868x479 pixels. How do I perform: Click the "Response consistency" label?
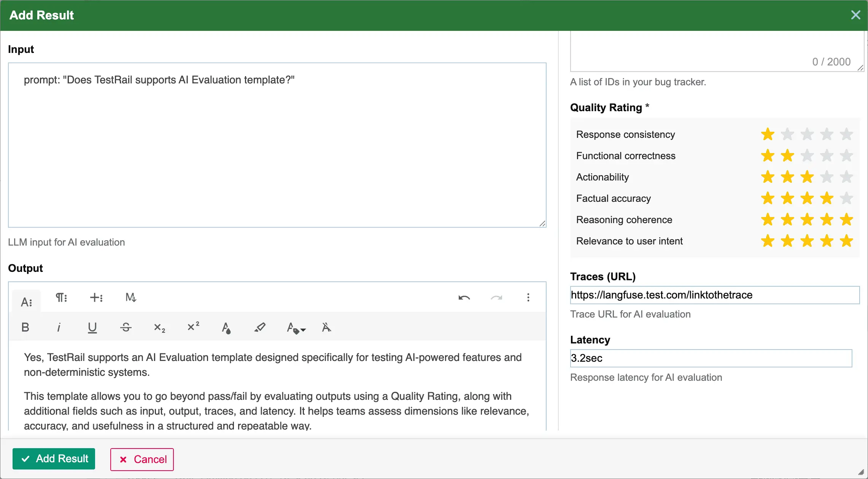(x=625, y=134)
